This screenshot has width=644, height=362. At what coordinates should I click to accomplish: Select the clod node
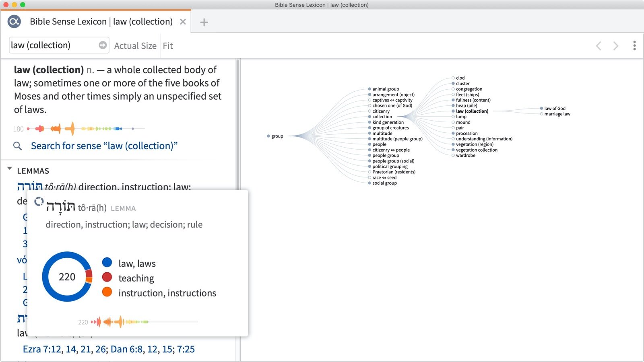(x=458, y=78)
